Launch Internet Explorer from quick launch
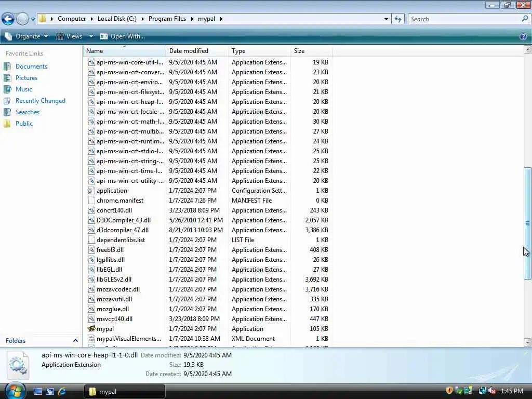Screen dimensions: 532x399 tap(62, 392)
